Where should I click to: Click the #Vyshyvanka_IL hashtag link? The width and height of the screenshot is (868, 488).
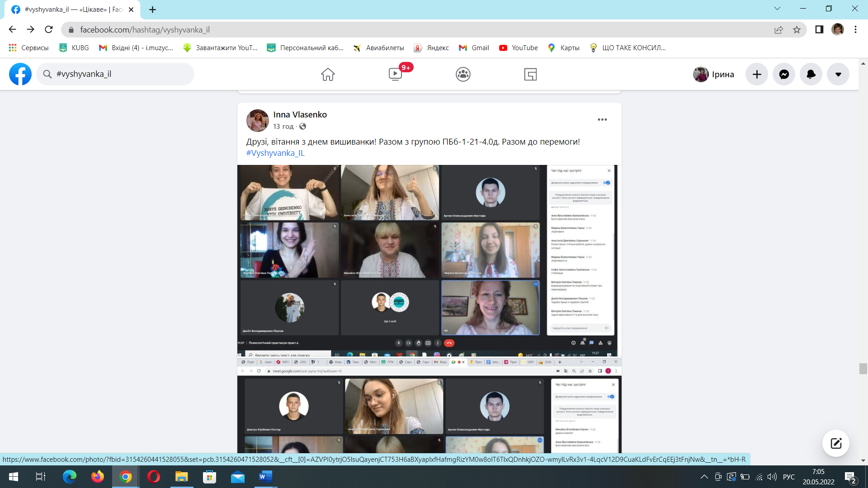coord(275,153)
